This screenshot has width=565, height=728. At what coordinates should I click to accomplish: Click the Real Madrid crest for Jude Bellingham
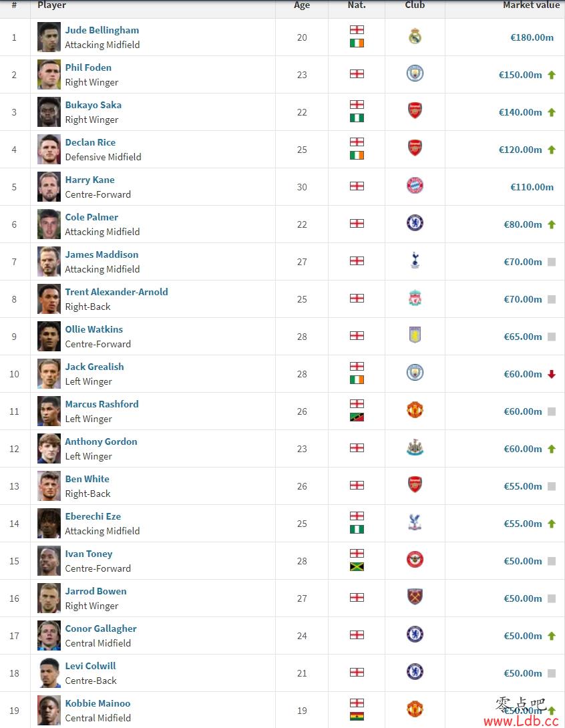(x=415, y=36)
